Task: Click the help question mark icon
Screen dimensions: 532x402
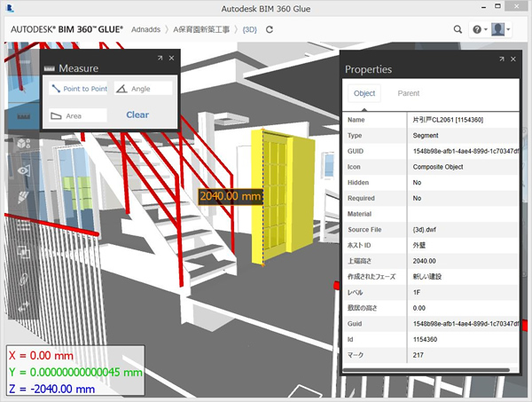Action: (477, 29)
